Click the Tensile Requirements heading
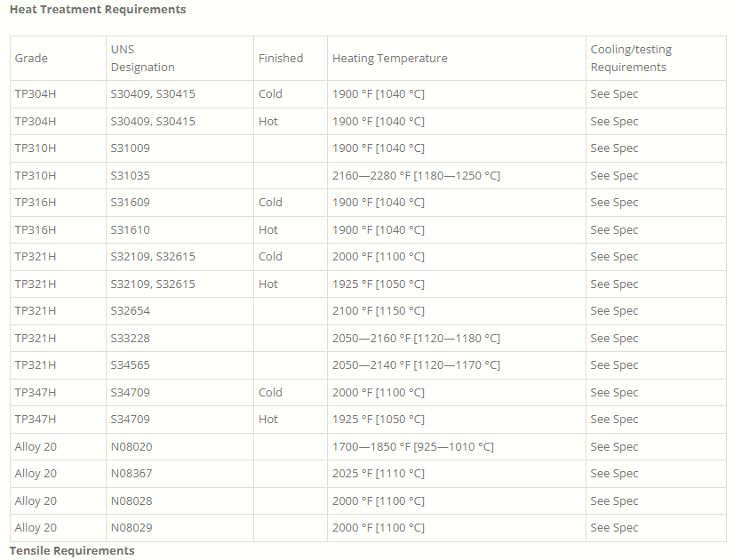 (72, 550)
